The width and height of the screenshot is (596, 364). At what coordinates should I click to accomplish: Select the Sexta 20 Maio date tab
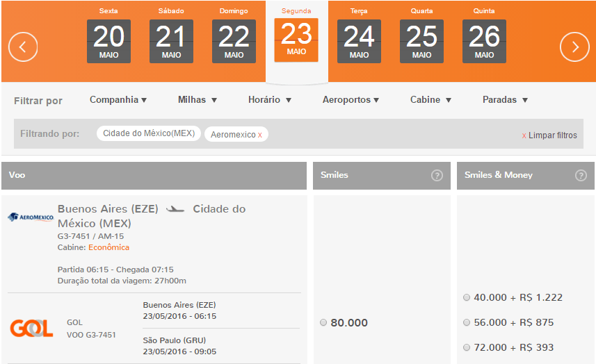pyautogui.click(x=108, y=36)
